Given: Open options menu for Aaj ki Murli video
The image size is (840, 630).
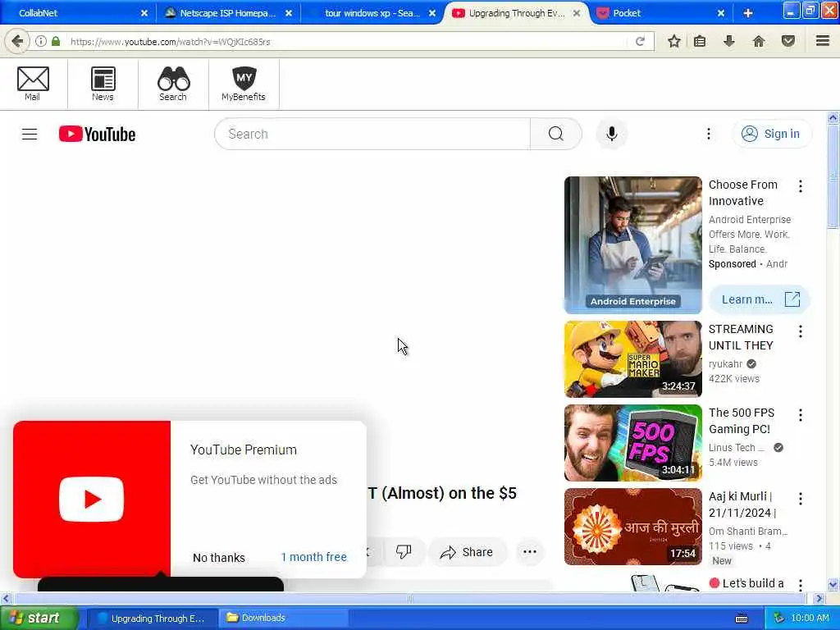Looking at the screenshot, I should point(801,499).
